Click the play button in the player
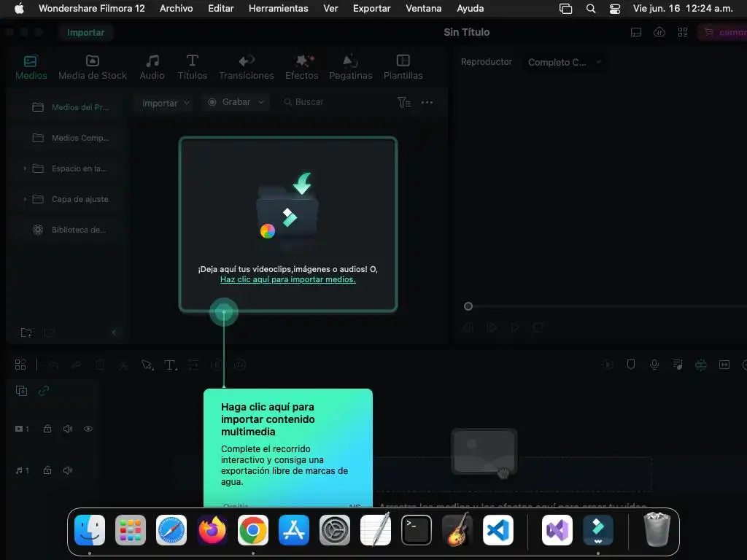Screen dimensions: 747x560 click(515, 327)
